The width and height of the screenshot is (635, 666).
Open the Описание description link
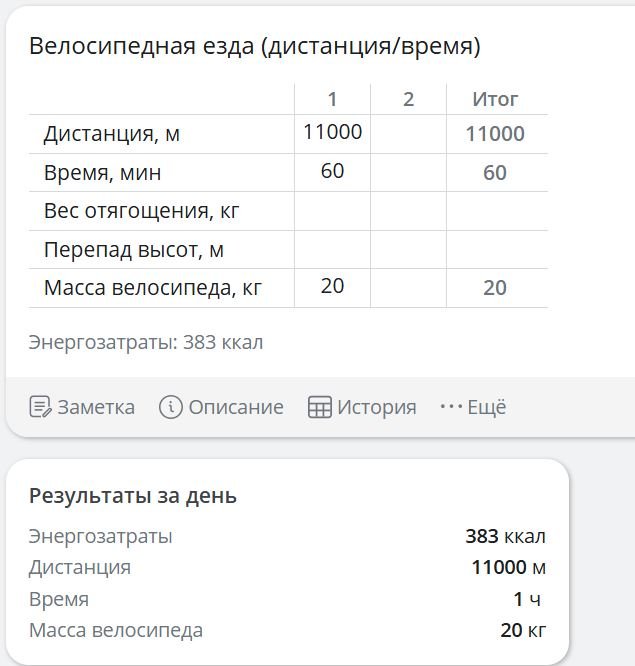pos(235,407)
